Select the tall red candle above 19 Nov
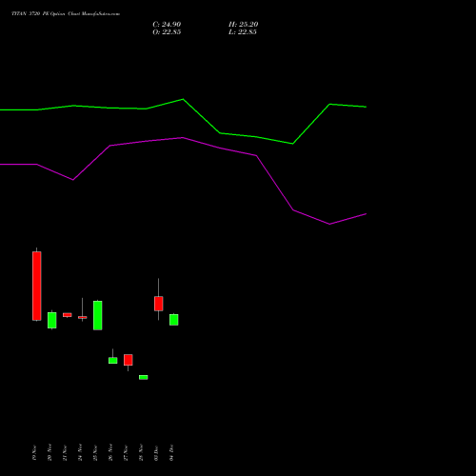 coord(37,286)
